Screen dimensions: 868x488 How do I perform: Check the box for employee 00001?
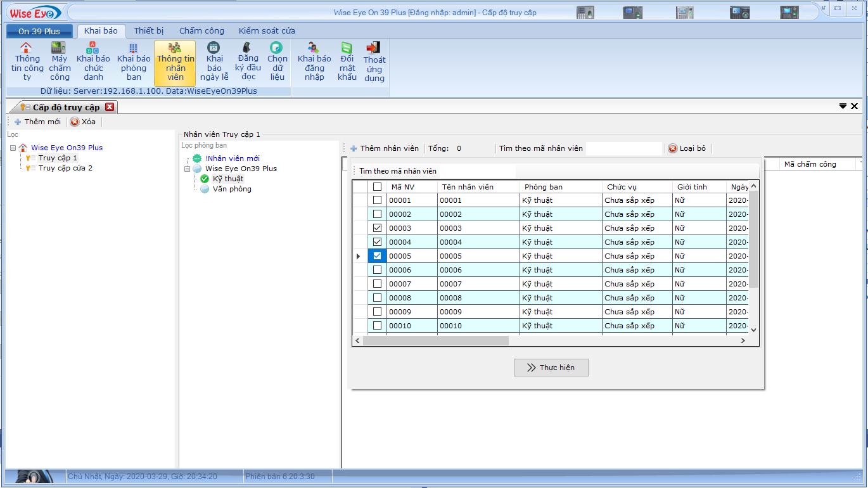coord(377,200)
